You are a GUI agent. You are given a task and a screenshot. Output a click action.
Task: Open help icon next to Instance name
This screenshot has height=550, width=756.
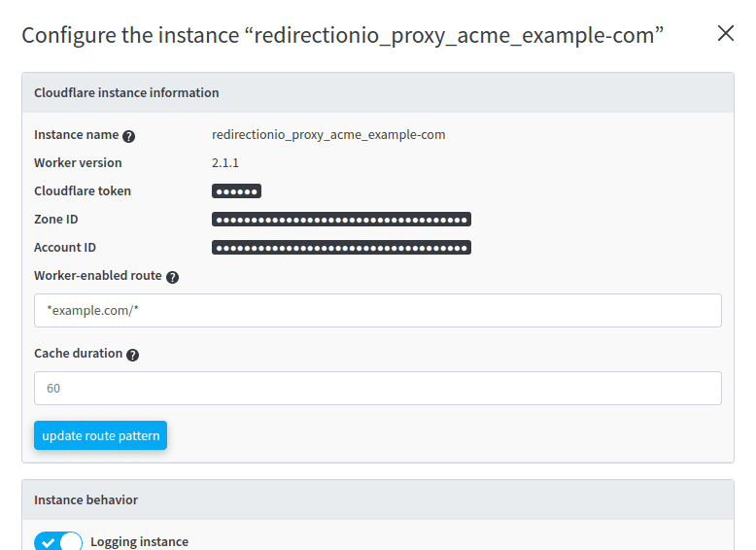pyautogui.click(x=128, y=136)
